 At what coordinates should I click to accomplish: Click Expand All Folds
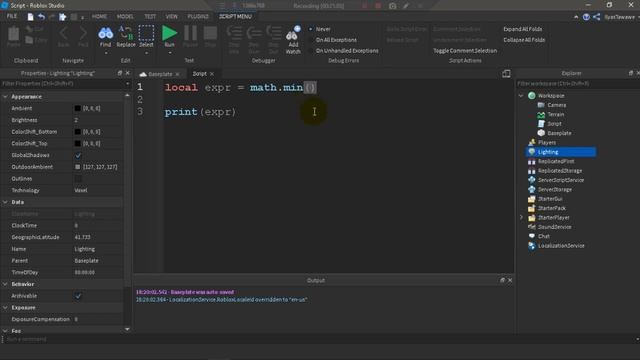pos(522,29)
